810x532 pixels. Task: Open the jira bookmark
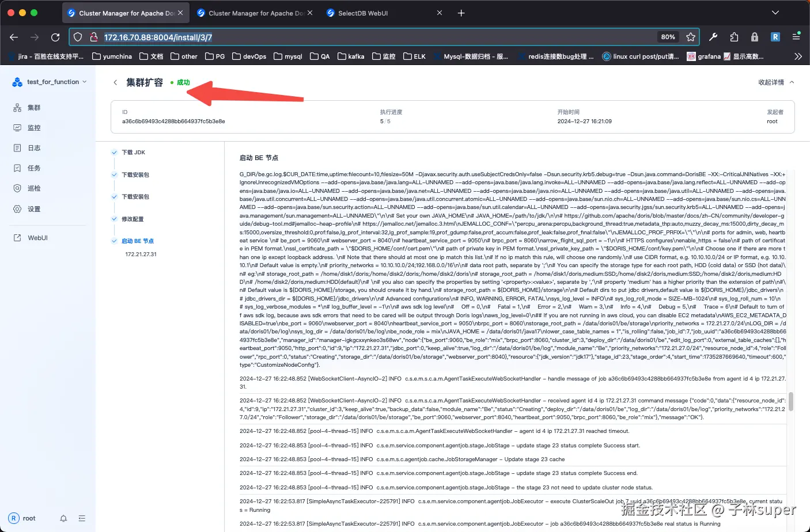[46, 56]
